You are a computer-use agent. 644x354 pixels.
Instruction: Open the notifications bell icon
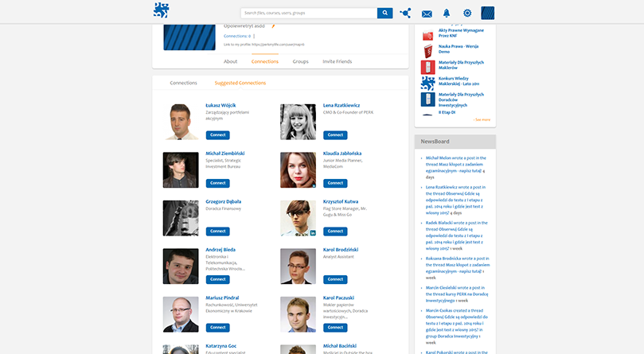pos(447,14)
